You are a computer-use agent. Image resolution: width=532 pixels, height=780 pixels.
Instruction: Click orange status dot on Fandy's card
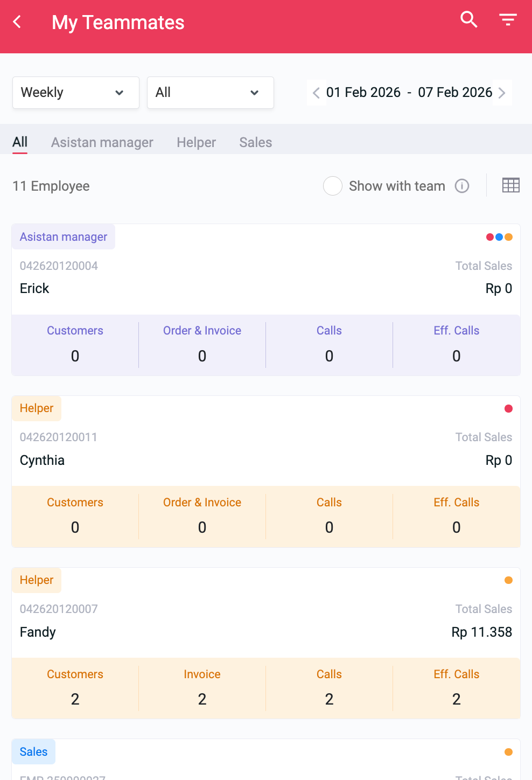point(508,580)
